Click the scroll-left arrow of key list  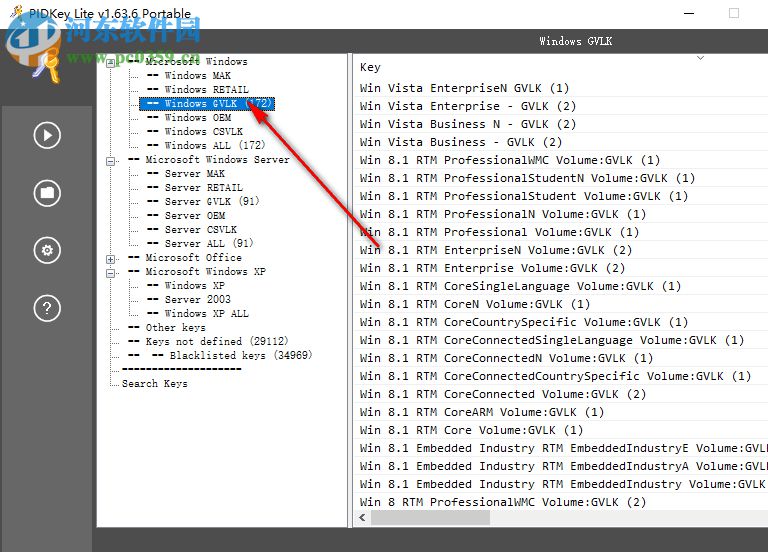tap(362, 518)
